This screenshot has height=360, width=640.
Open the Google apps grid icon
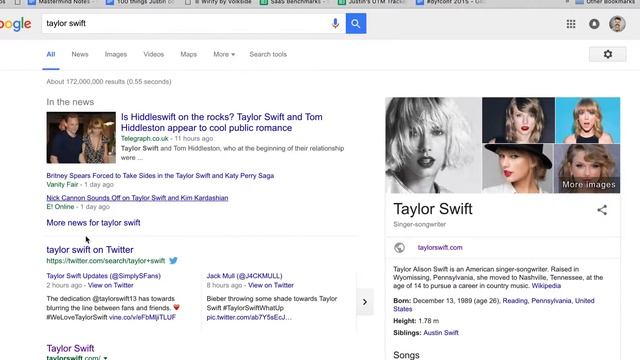pyautogui.click(x=571, y=24)
